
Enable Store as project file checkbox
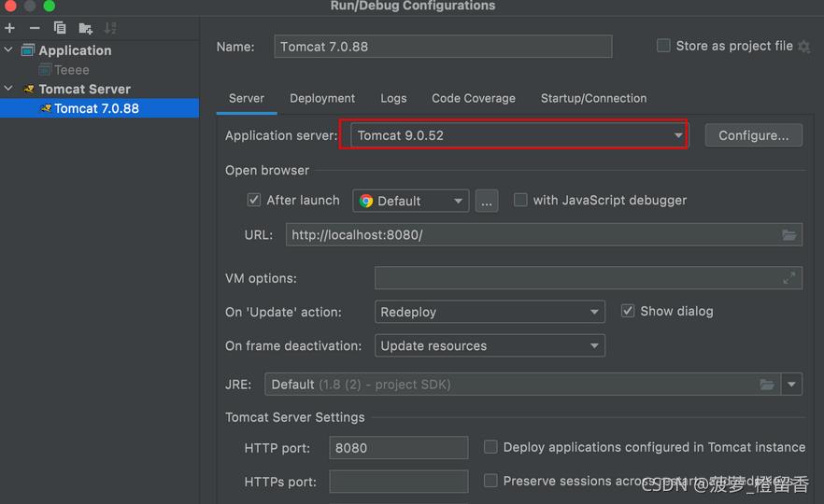coord(663,46)
